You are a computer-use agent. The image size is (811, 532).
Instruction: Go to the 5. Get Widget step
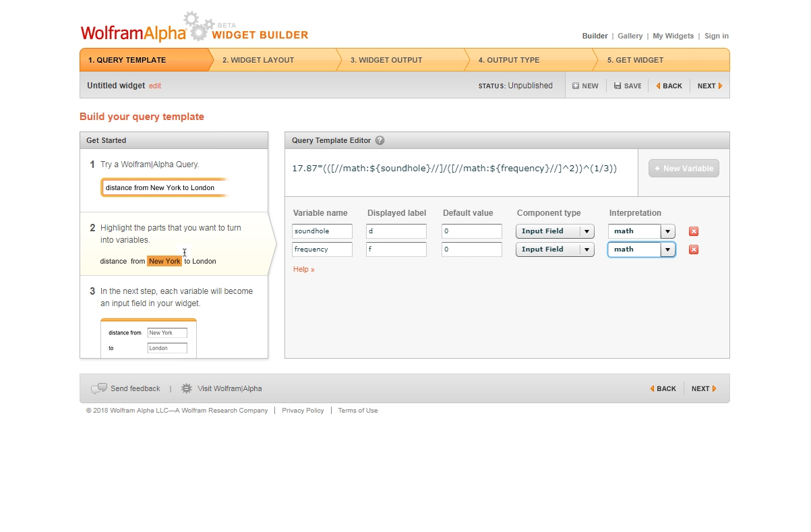tap(661, 60)
